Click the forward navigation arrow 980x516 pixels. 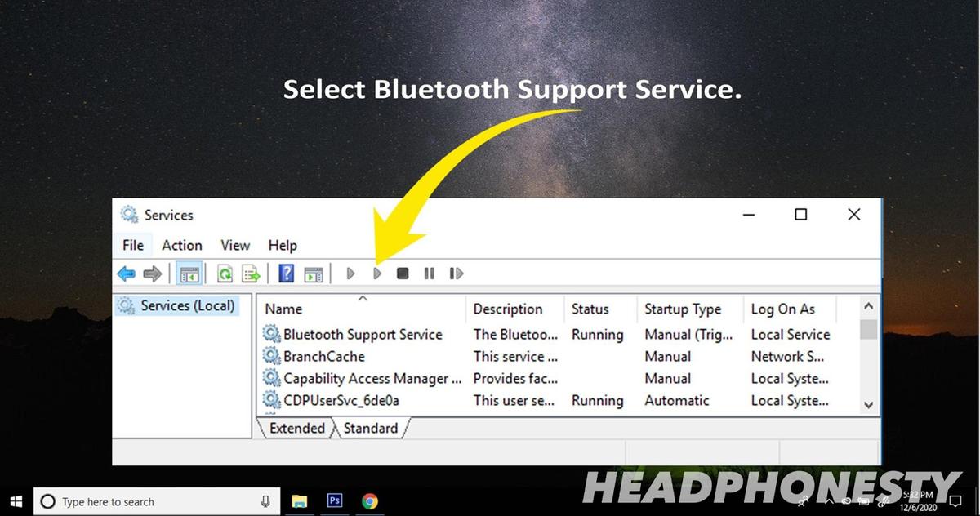(x=153, y=274)
